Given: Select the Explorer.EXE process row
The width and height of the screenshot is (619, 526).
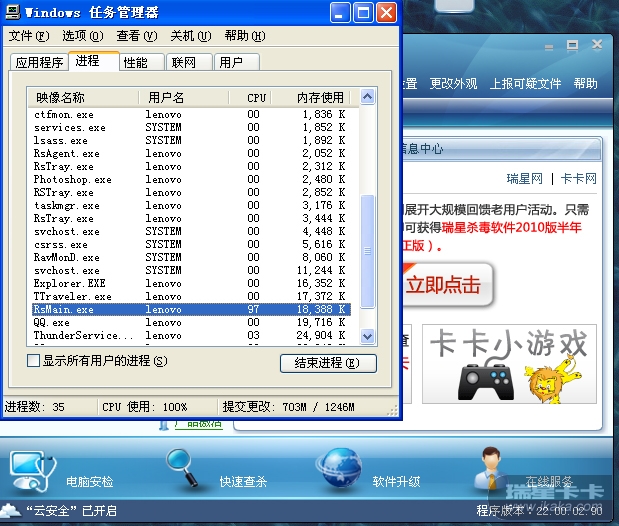Looking at the screenshot, I should coord(191,284).
